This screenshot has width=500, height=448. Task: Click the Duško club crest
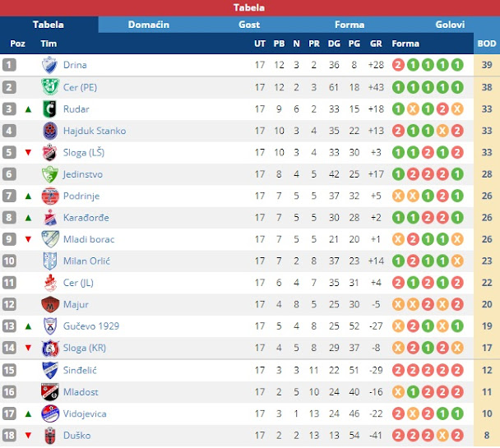pyautogui.click(x=49, y=436)
